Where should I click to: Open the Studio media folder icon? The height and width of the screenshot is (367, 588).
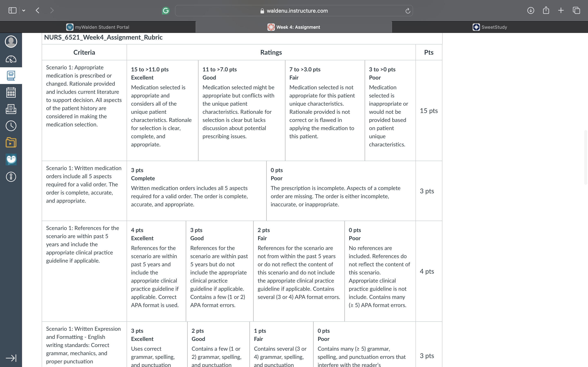pyautogui.click(x=11, y=143)
